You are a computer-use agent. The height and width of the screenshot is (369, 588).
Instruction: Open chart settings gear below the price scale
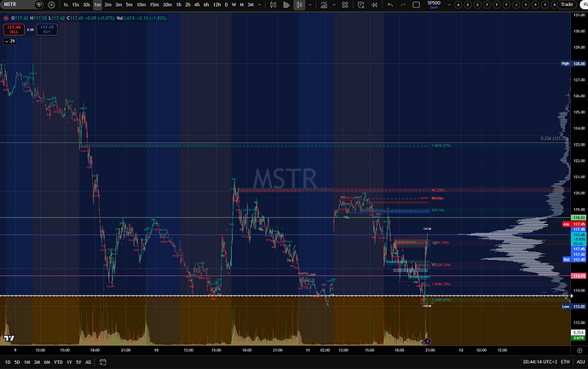pos(579,350)
